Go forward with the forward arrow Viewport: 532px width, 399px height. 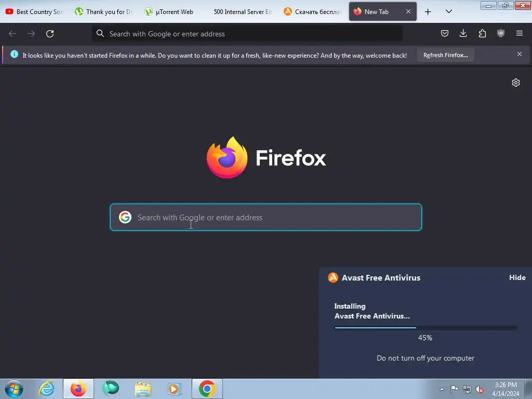coord(31,34)
